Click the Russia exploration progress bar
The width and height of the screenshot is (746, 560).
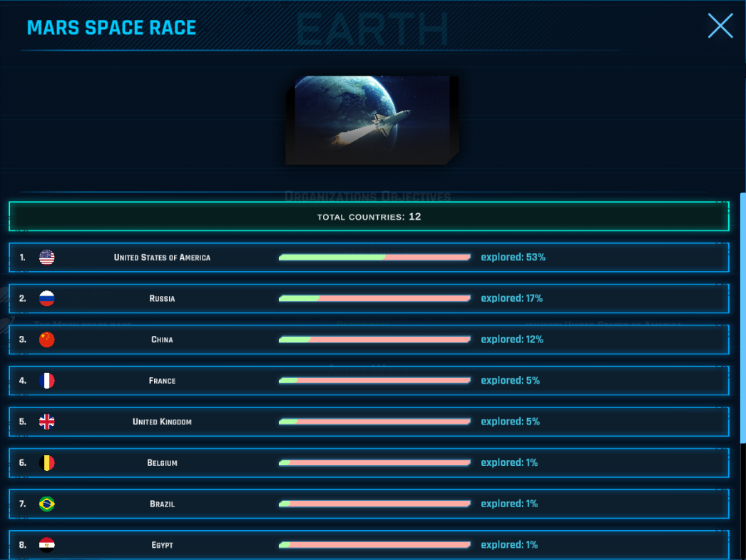pos(374,299)
